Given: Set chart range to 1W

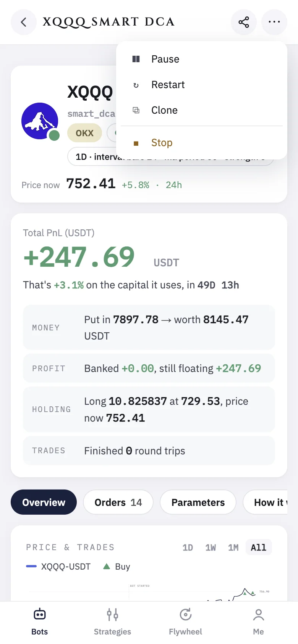Looking at the screenshot, I should pos(211,547).
